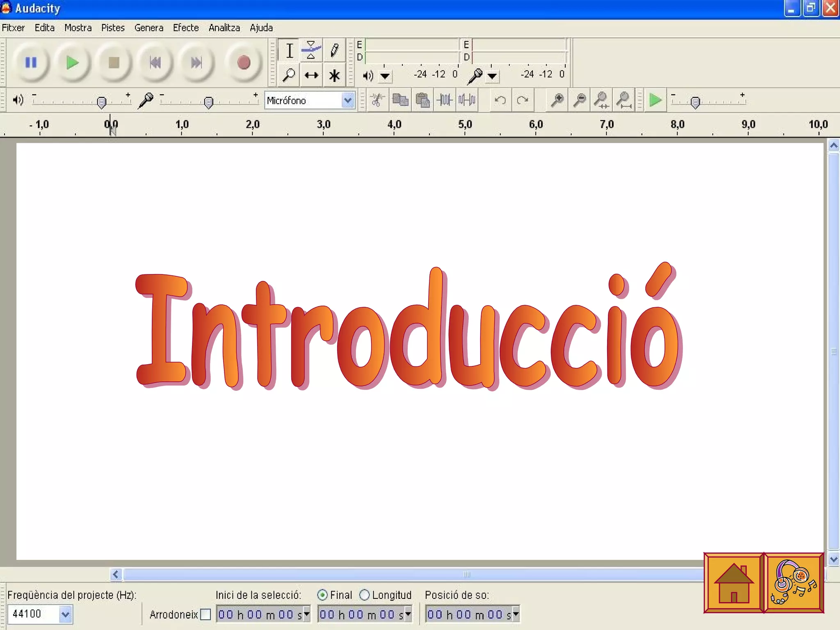
Task: Select the Draw pencil tool
Action: (x=334, y=50)
